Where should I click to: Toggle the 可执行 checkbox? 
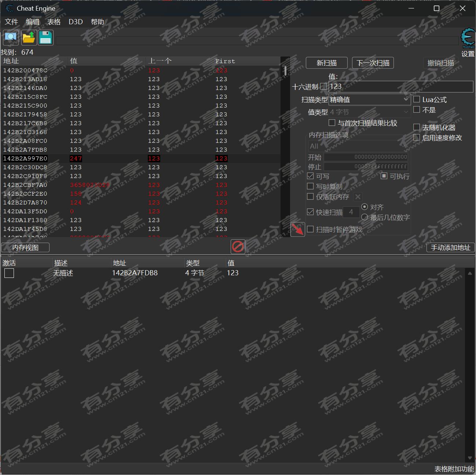pyautogui.click(x=384, y=176)
